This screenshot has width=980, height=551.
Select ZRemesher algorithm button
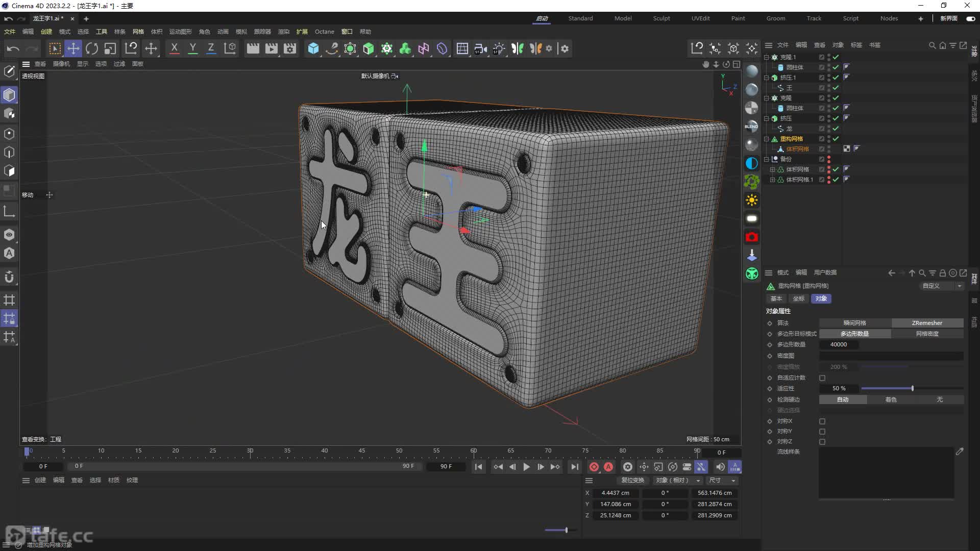927,323
